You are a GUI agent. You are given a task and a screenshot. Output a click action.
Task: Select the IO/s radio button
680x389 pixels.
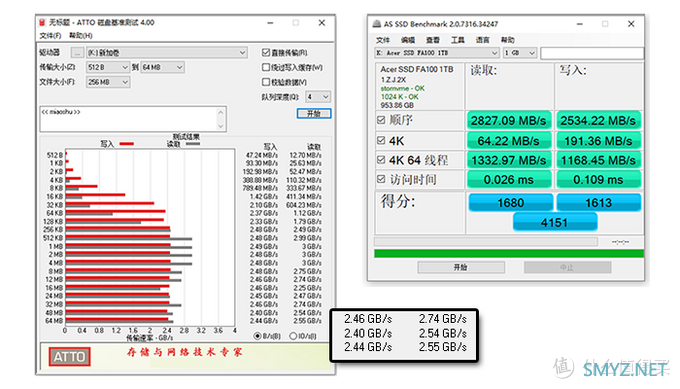pyautogui.click(x=293, y=336)
